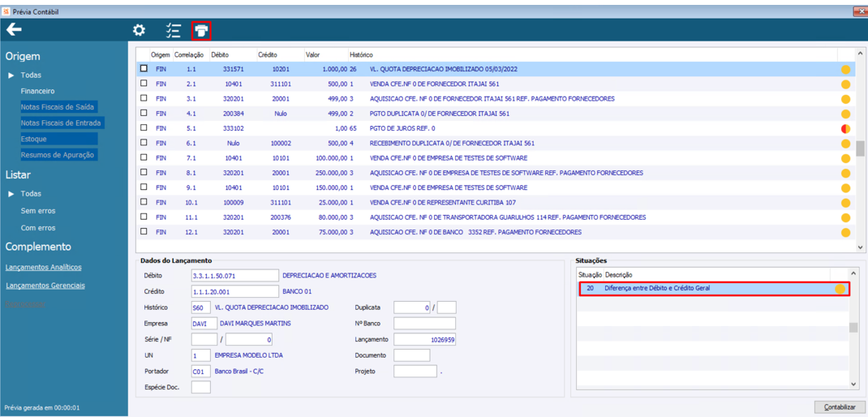Select the Com erros list filter
The height and width of the screenshot is (417, 868).
click(38, 228)
